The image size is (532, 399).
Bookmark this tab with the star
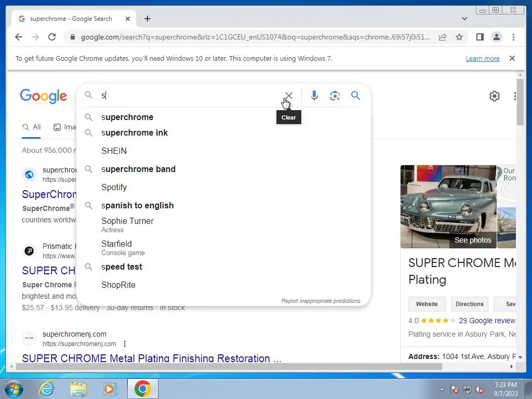click(459, 37)
